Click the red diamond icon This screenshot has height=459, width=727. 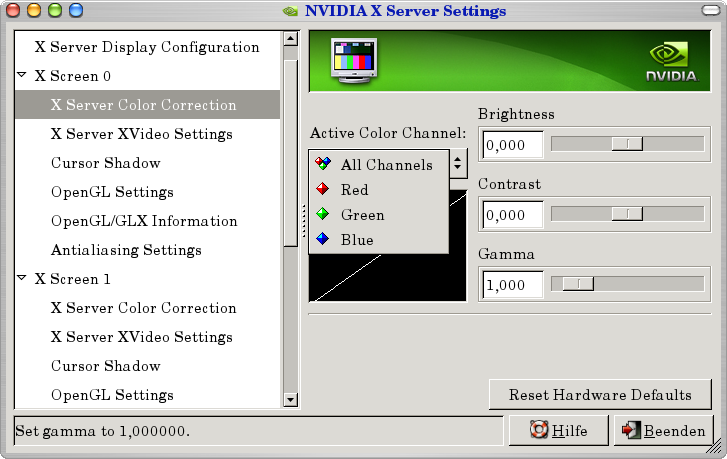click(x=322, y=189)
